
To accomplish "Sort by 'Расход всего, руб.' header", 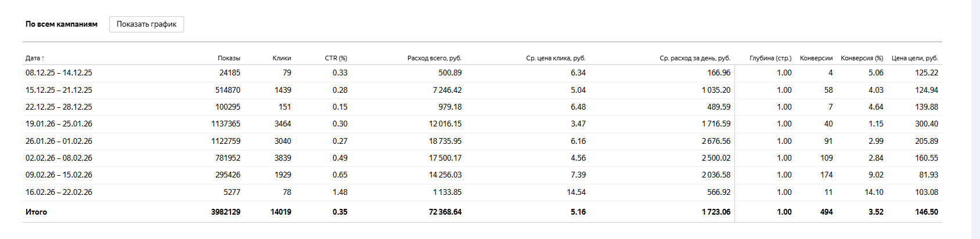I will pos(434,58).
